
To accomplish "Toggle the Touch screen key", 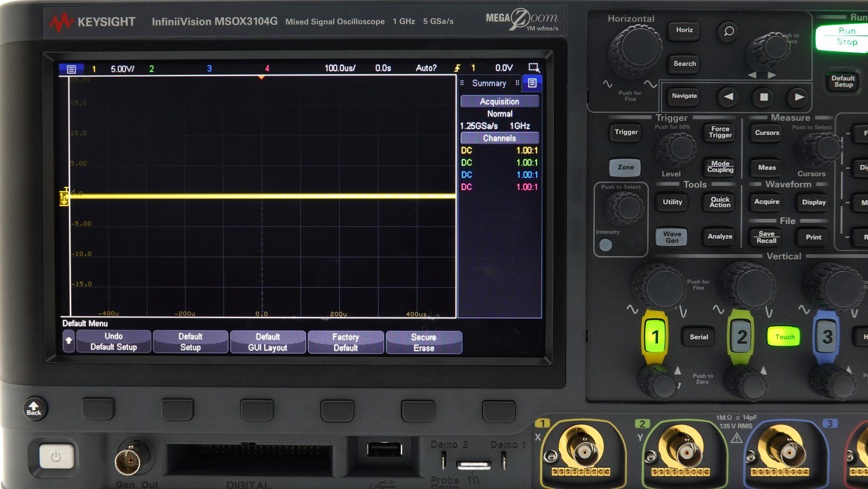I will pos(784,337).
